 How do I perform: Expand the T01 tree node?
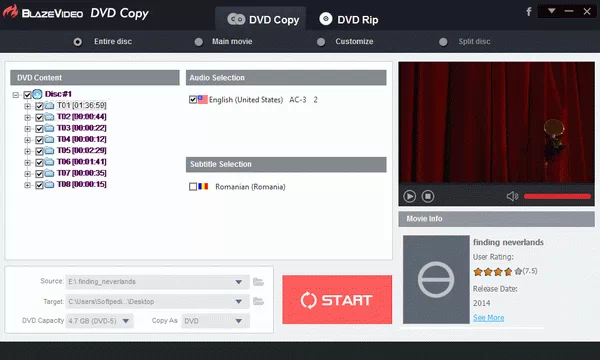[27, 106]
